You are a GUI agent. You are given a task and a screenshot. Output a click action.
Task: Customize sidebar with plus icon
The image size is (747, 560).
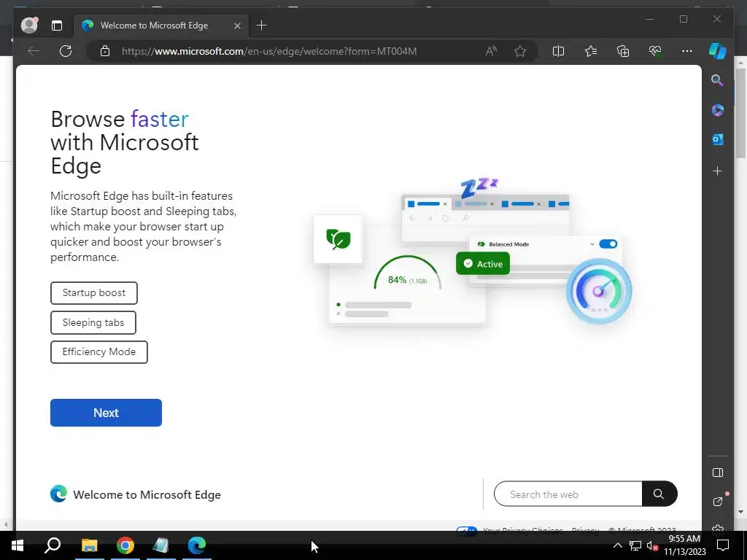(718, 171)
